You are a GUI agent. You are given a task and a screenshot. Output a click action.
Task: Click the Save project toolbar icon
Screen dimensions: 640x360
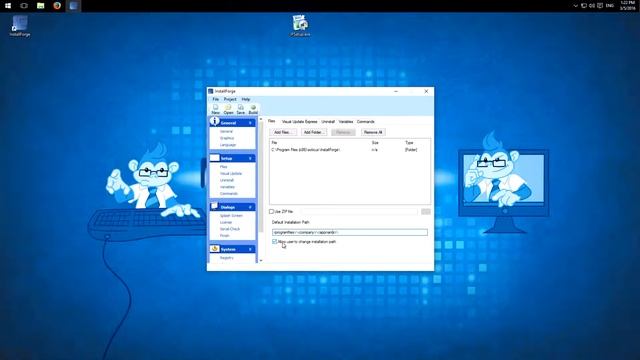[x=240, y=109]
